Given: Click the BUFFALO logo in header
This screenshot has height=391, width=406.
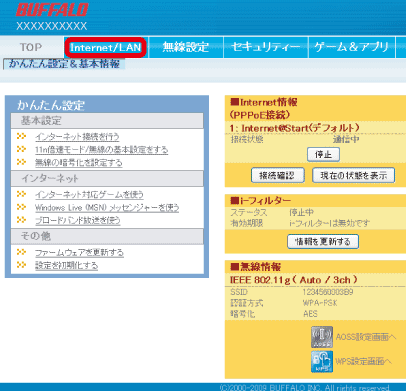Looking at the screenshot, I should click(x=52, y=10).
